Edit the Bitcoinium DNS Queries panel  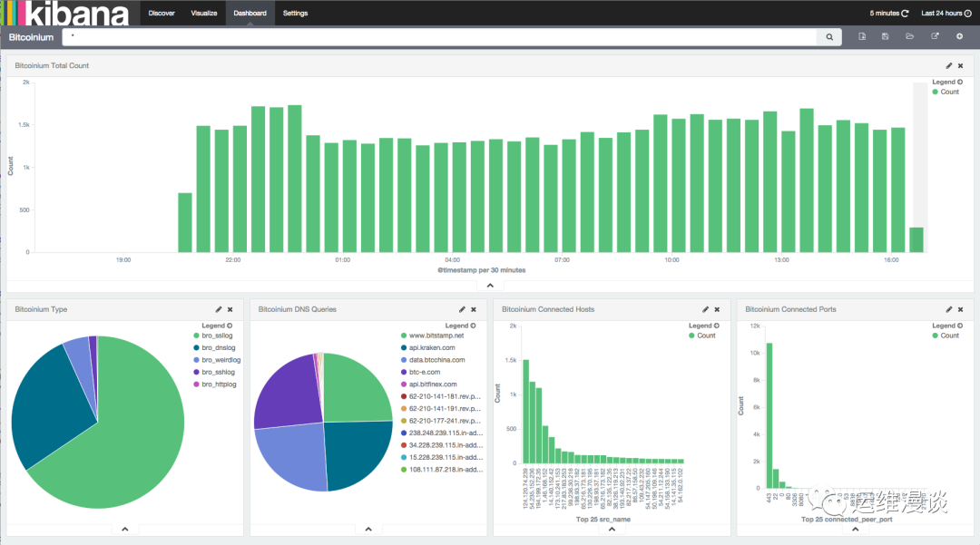point(462,309)
